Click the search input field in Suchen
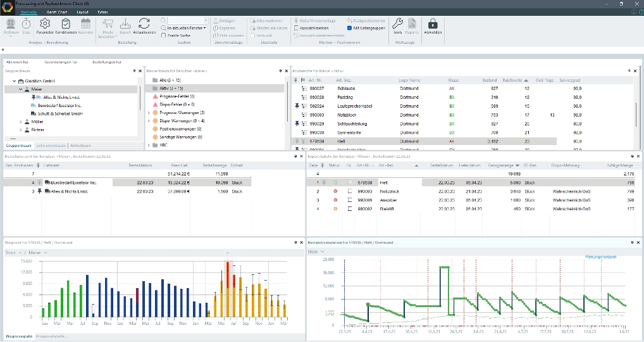The height and width of the screenshot is (342, 644). (x=184, y=20)
